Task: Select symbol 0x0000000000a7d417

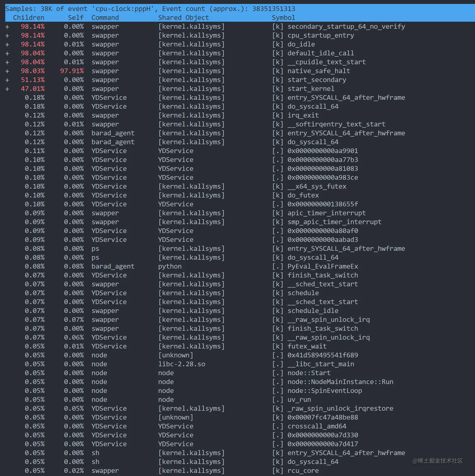Action: pyautogui.click(x=323, y=444)
